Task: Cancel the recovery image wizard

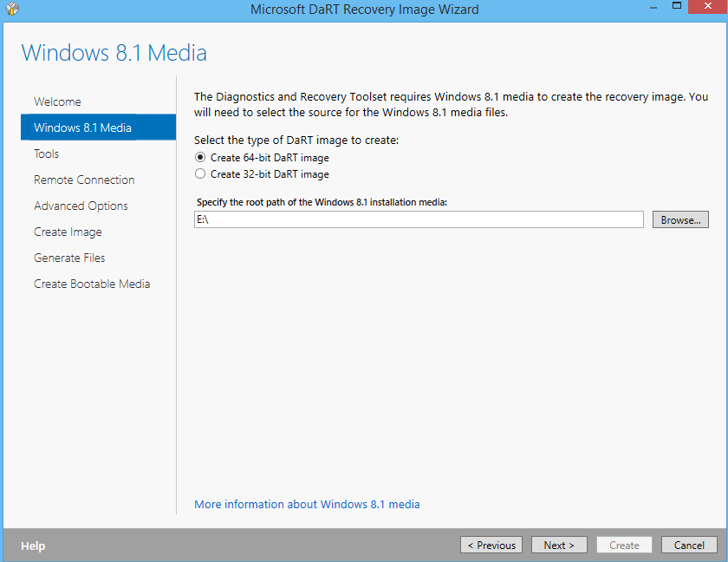Action: pyautogui.click(x=689, y=545)
